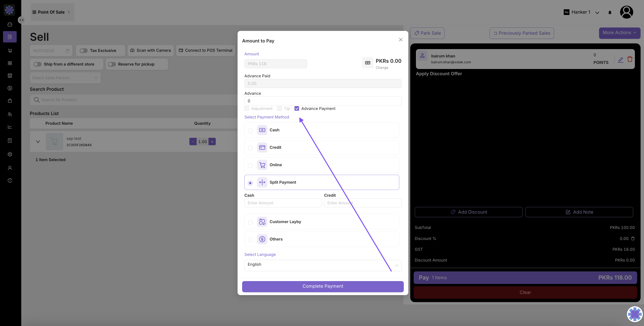Open the analytics chart sidebar icon

[10, 127]
